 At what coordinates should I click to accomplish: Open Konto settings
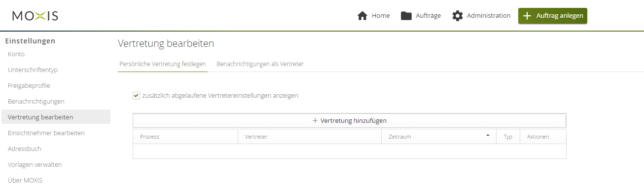pos(16,54)
